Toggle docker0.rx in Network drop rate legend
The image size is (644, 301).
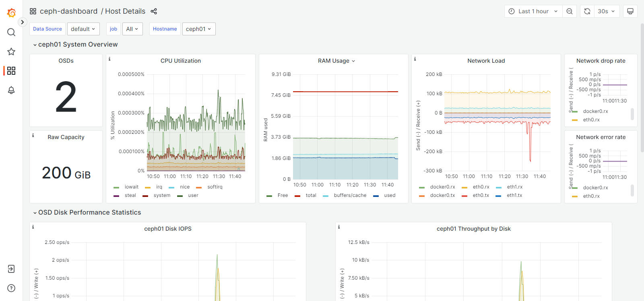[595, 111]
